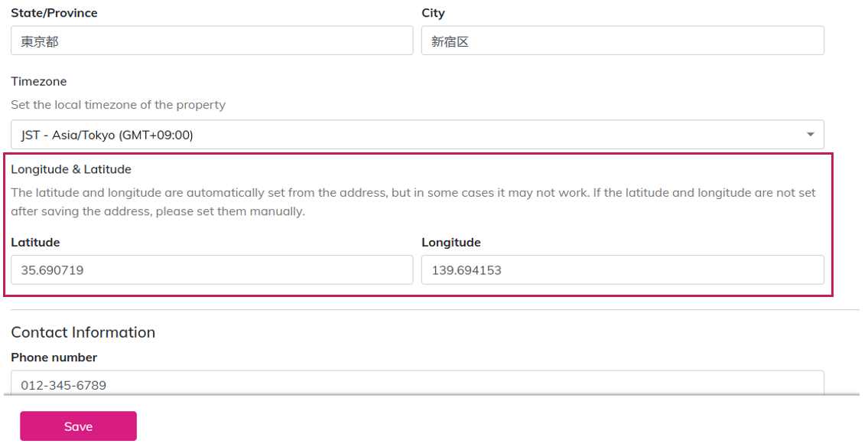Click the Contact Information heading

click(83, 332)
